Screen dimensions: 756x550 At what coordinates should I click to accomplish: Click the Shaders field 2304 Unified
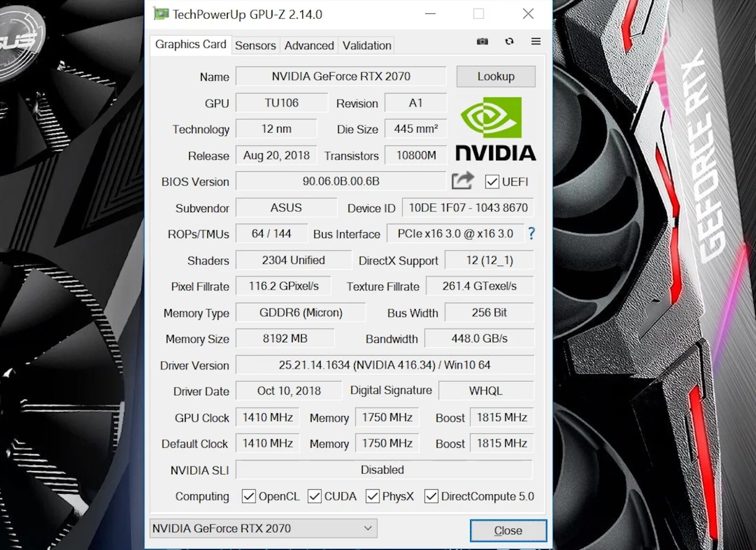[293, 260]
